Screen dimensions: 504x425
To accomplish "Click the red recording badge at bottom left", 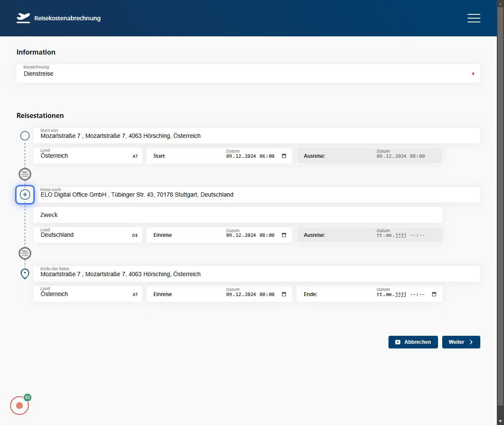I will [19, 405].
